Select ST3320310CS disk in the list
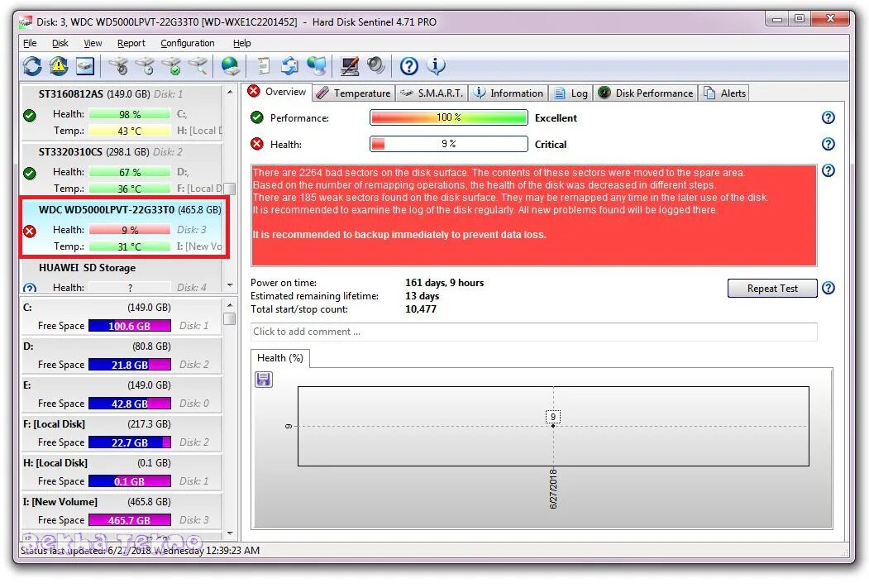The height and width of the screenshot is (588, 869). click(x=122, y=170)
